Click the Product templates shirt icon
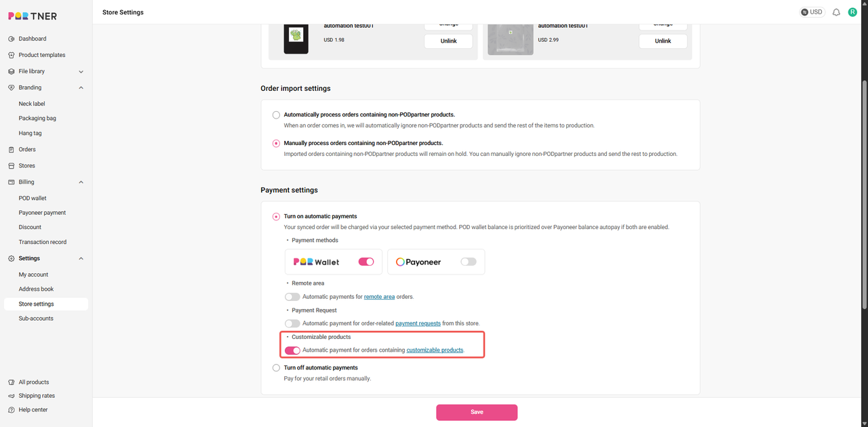The width and height of the screenshot is (868, 427). 12,55
